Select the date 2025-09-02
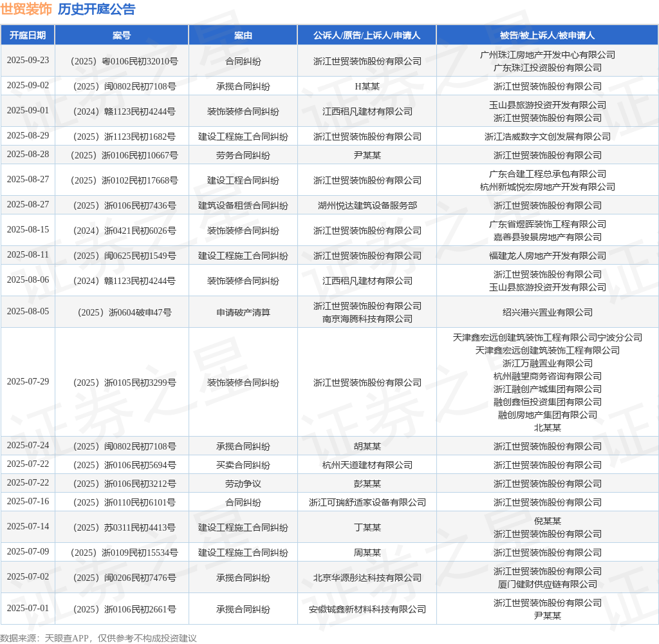This screenshot has height=644, width=659. pos(28,86)
